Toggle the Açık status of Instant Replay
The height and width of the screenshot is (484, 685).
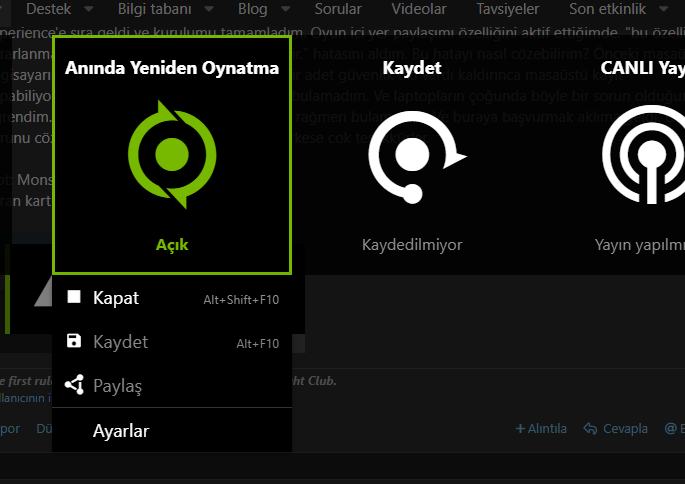pyautogui.click(x=172, y=244)
